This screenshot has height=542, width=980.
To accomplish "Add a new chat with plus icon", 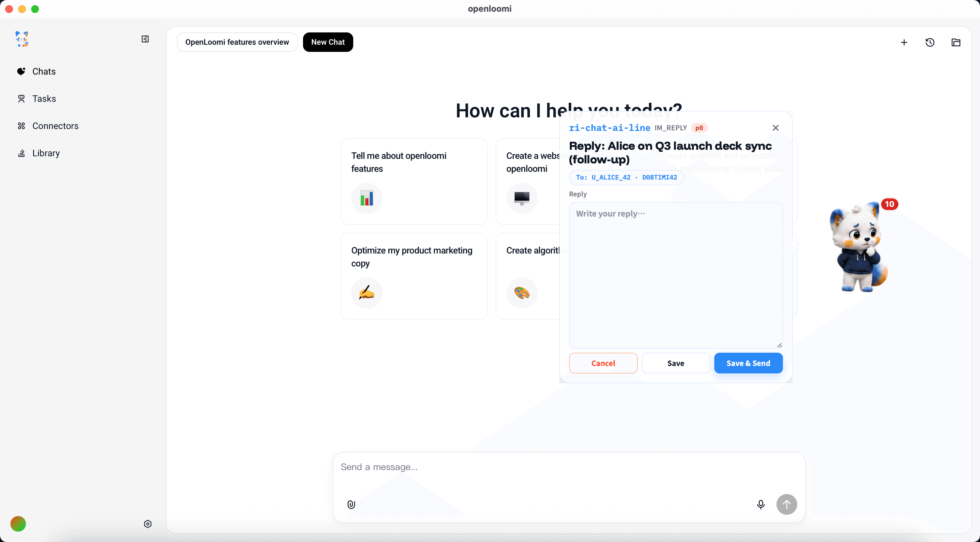I will 904,42.
